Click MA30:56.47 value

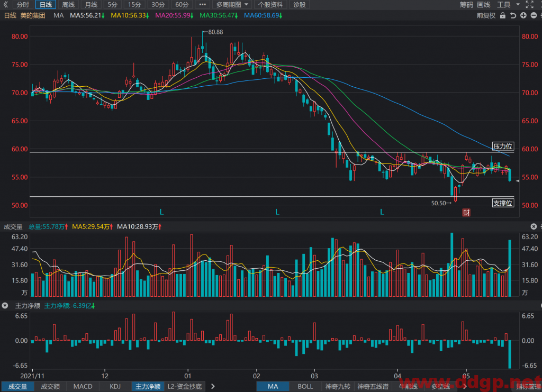(x=219, y=15)
